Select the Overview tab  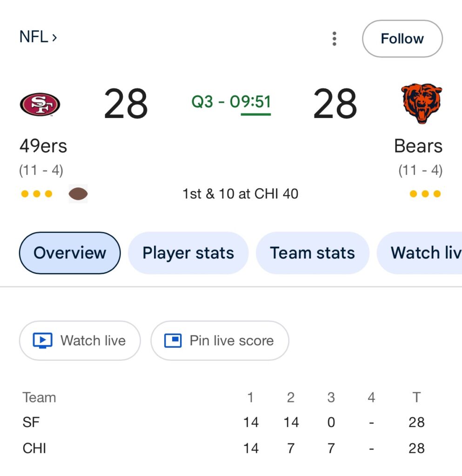(x=70, y=253)
